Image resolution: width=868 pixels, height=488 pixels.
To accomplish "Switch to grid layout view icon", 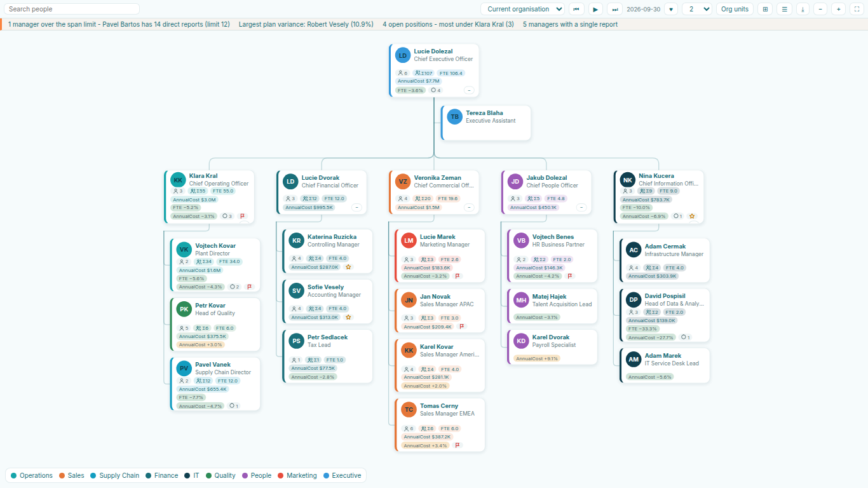I will point(765,9).
